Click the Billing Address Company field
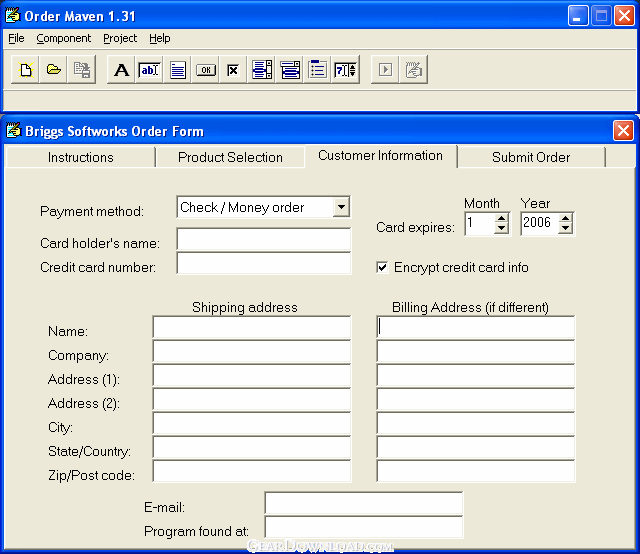Screen dimensions: 640x554 (x=476, y=351)
